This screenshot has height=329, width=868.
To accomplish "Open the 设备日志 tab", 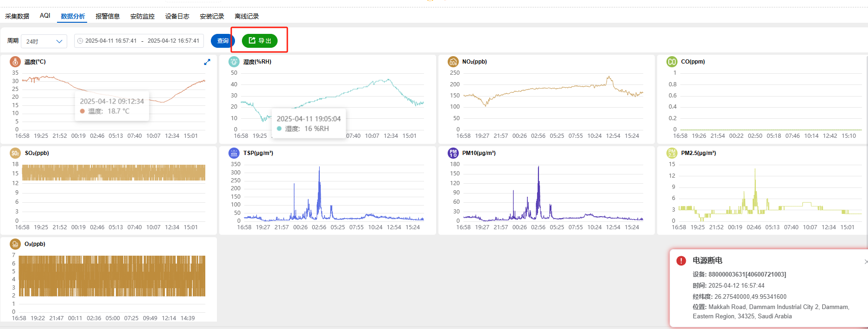I will click(177, 16).
